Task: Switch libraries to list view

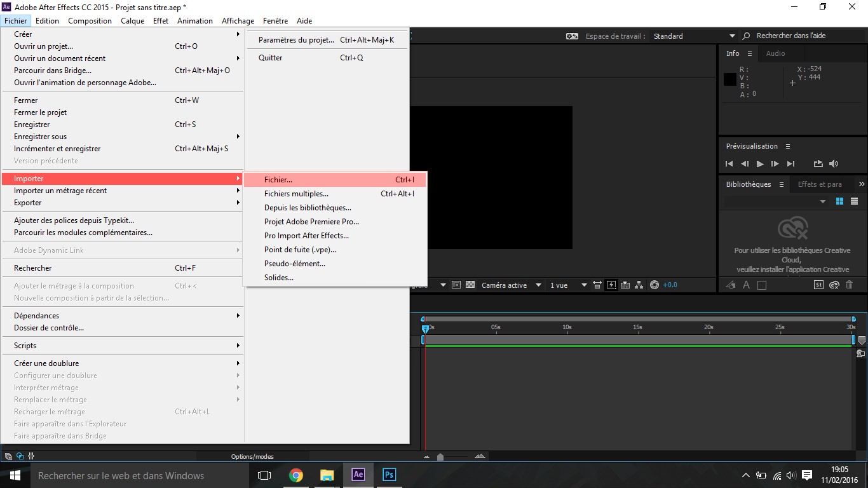Action: [854, 201]
